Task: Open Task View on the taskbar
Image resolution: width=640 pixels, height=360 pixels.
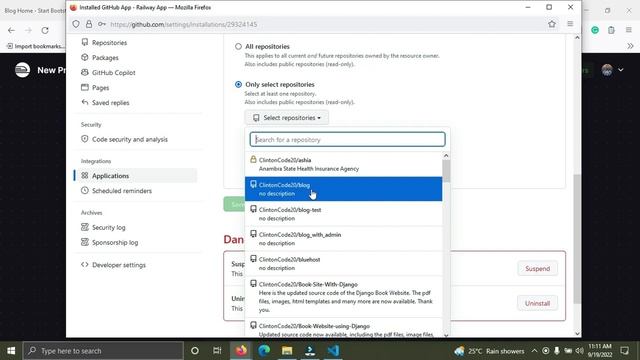Action: (x=217, y=351)
